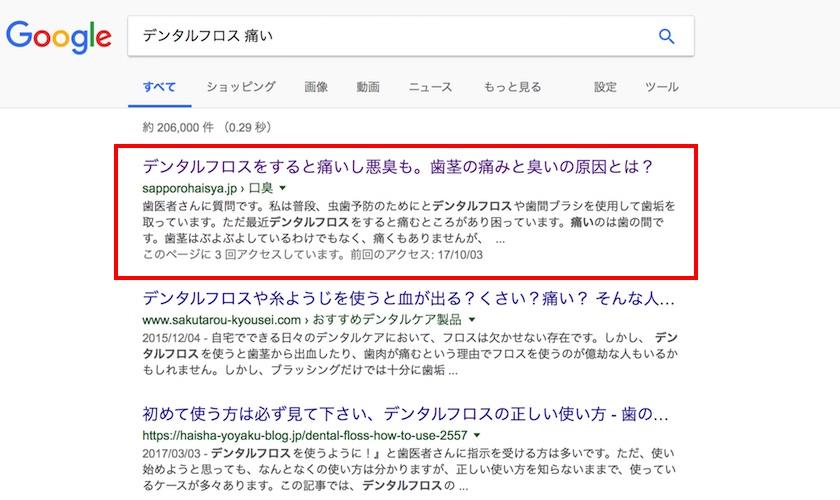This screenshot has height=500, width=840.
Task: Open result デンタルフロスや糸ようじを使うと血が出る
Action: pos(408,298)
